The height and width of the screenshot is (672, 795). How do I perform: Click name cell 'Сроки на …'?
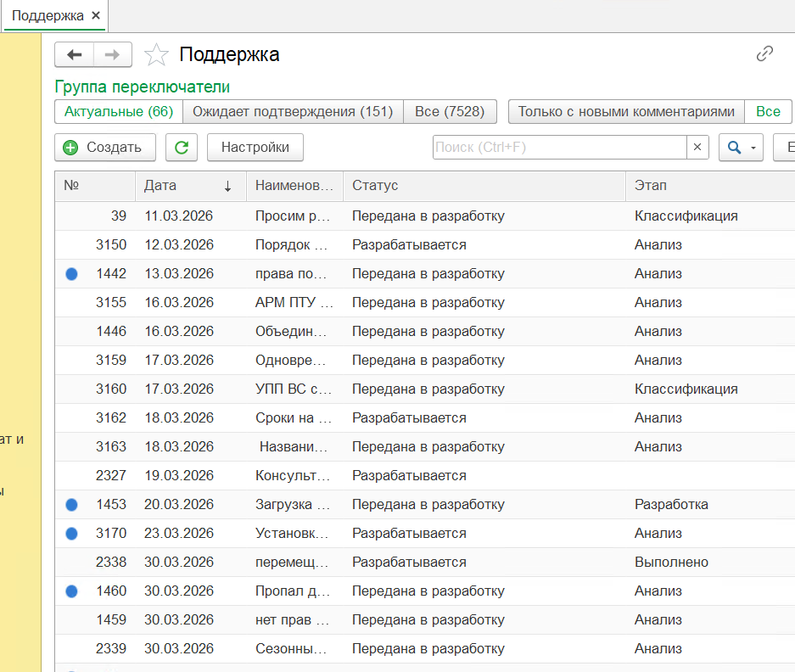click(293, 418)
